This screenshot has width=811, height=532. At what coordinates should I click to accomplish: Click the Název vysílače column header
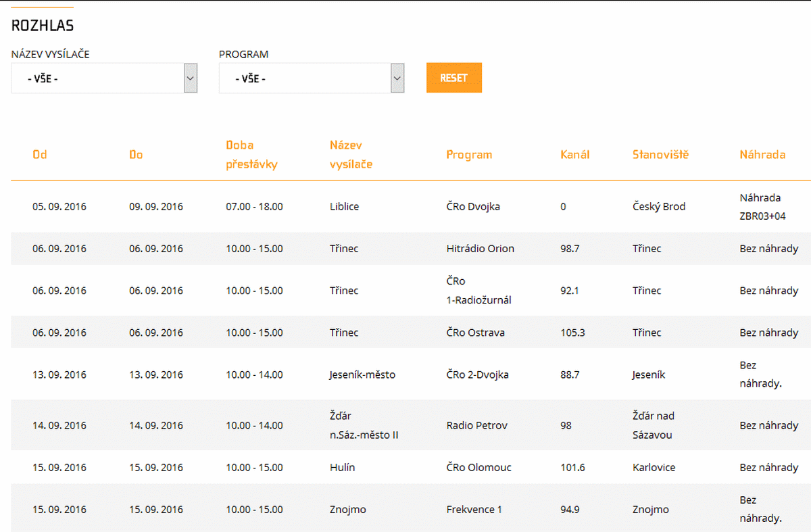click(351, 155)
